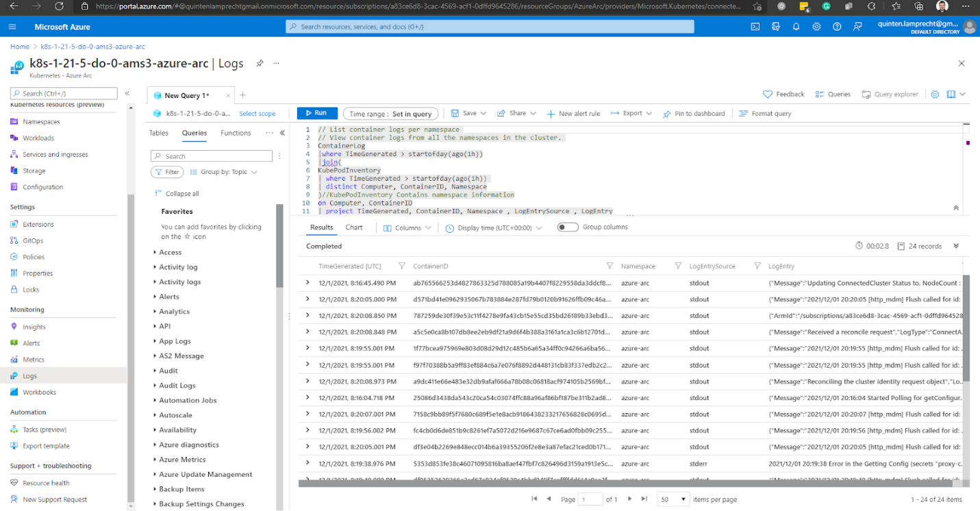Expand result details with the double chevron
The height and width of the screenshot is (511, 980).
pos(956,246)
